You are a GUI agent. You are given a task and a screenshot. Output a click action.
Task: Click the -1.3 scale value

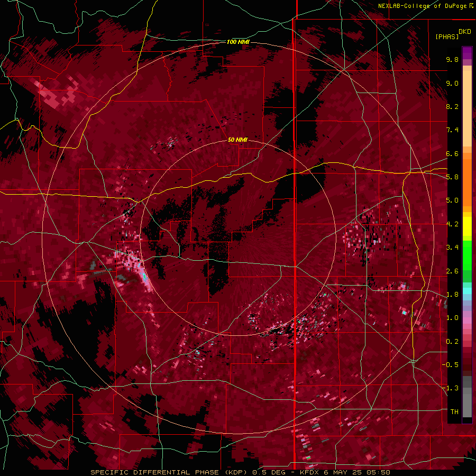click(x=450, y=388)
